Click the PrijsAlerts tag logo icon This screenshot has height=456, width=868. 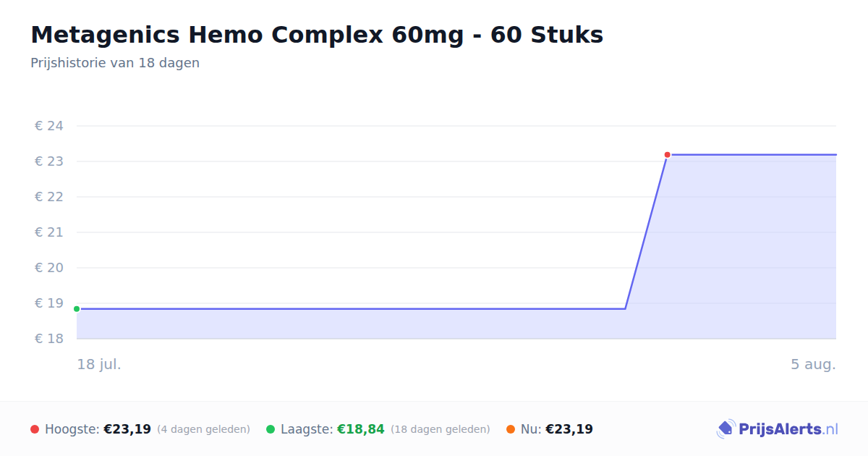[x=726, y=429]
